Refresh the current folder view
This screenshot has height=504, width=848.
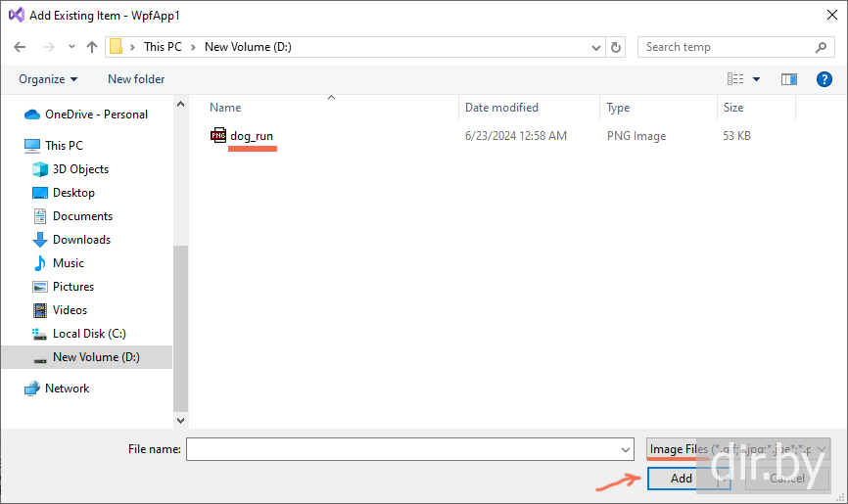point(616,48)
